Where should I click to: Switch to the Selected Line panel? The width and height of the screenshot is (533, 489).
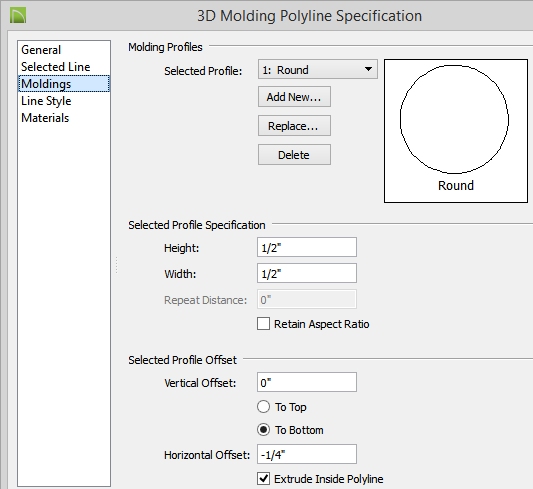[x=55, y=67]
